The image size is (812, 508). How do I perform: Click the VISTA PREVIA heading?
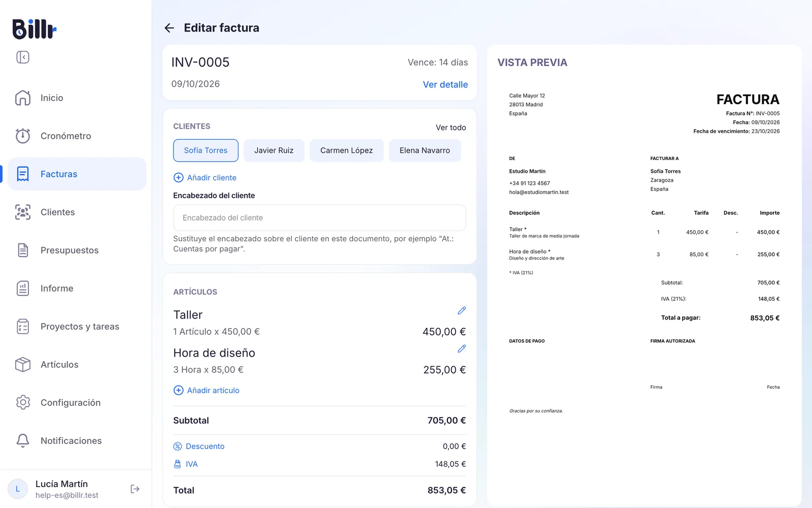pos(532,62)
